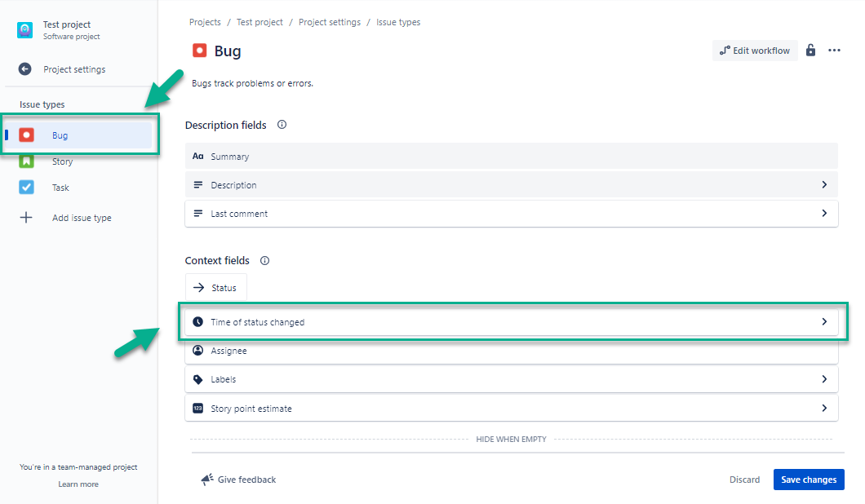This screenshot has width=865, height=504.
Task: Click the info icon beside Context fields
Action: (264, 261)
